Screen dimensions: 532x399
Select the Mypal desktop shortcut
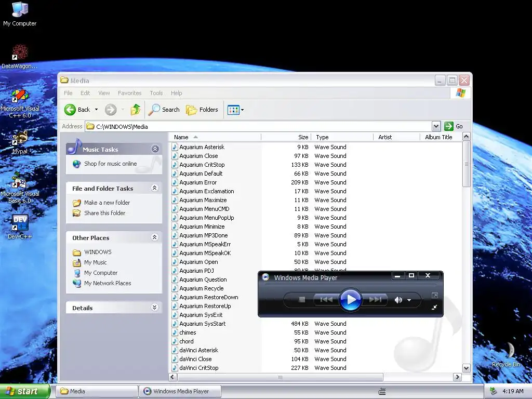pos(20,142)
